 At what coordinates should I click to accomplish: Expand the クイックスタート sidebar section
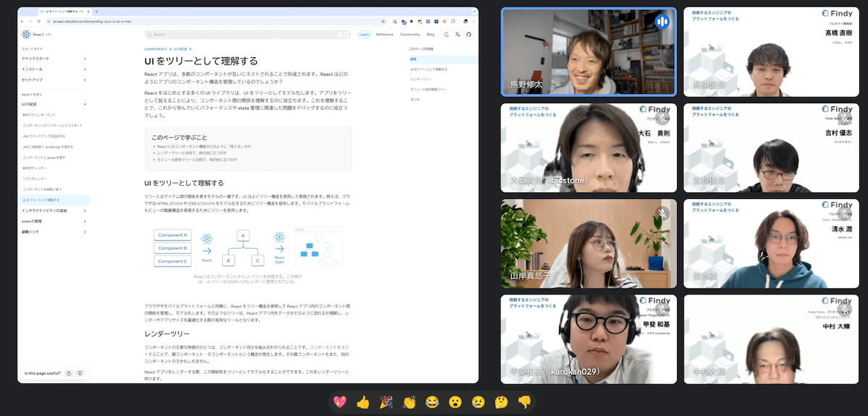85,59
